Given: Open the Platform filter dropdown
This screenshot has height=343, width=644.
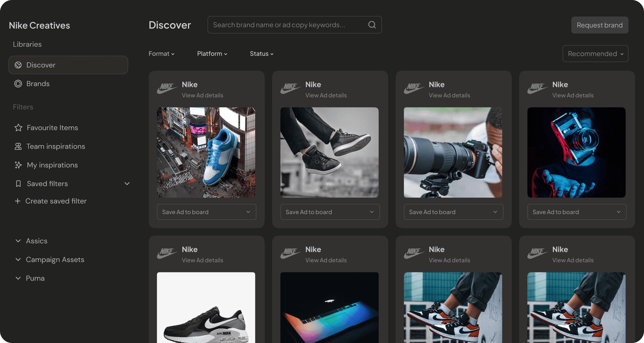Looking at the screenshot, I should (212, 54).
